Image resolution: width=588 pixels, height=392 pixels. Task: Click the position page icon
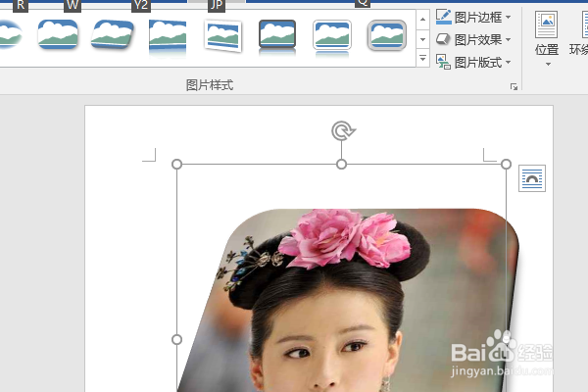click(547, 24)
